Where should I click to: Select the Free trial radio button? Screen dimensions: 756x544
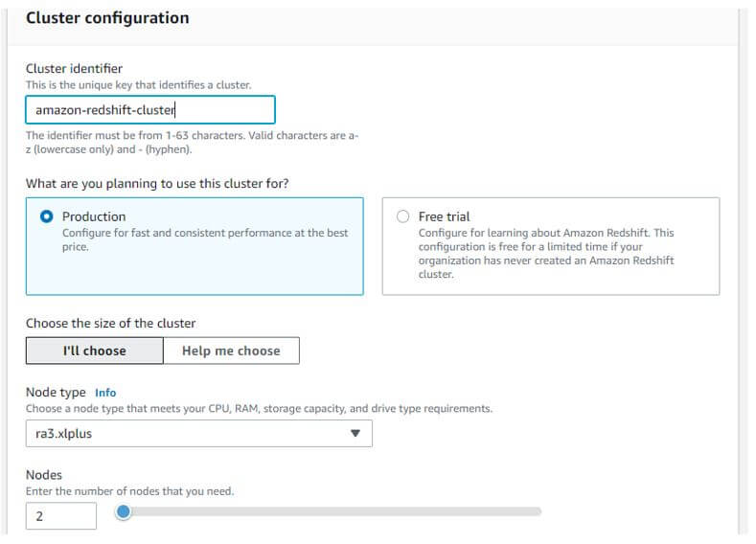pyautogui.click(x=402, y=216)
